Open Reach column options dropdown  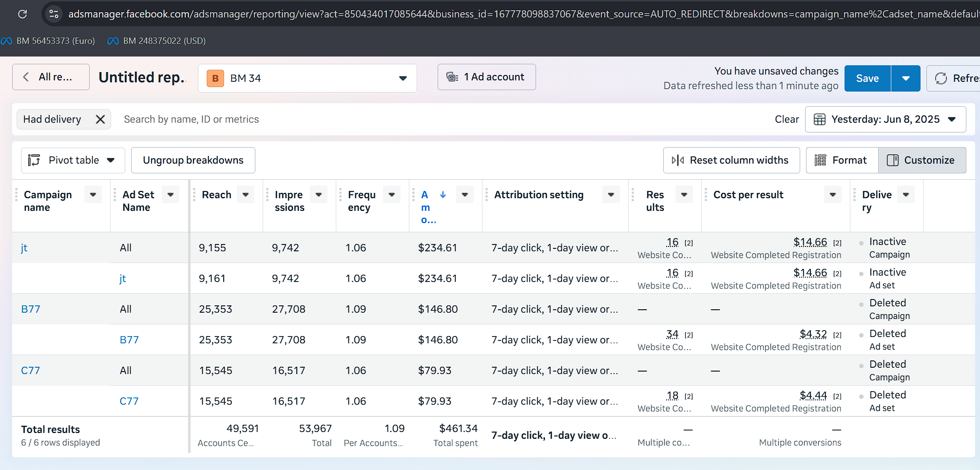pyautogui.click(x=246, y=194)
